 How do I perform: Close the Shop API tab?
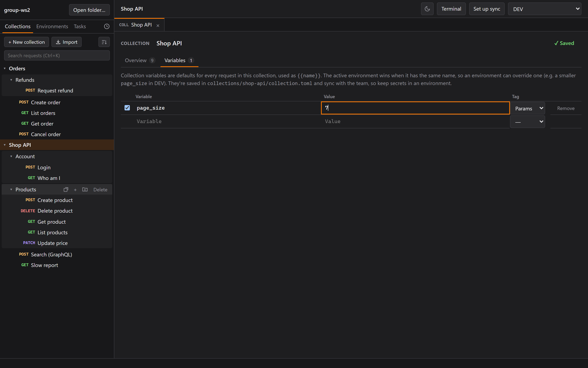[158, 25]
